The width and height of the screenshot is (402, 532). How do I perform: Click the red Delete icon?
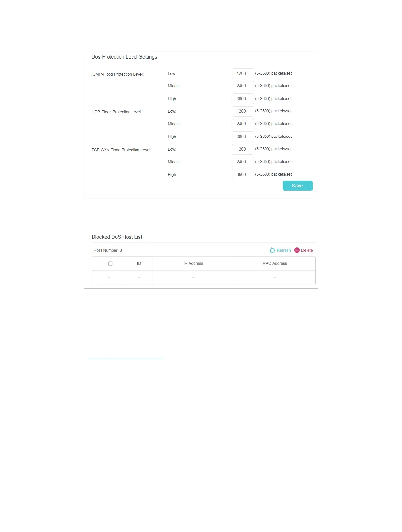(x=297, y=250)
